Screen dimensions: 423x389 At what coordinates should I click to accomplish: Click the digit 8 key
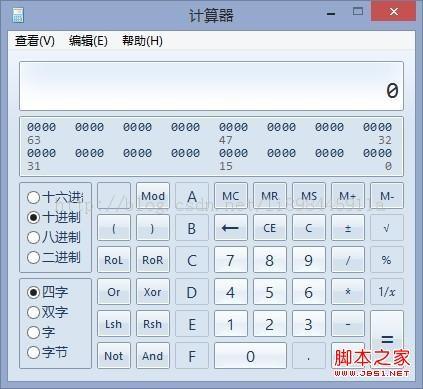point(270,260)
